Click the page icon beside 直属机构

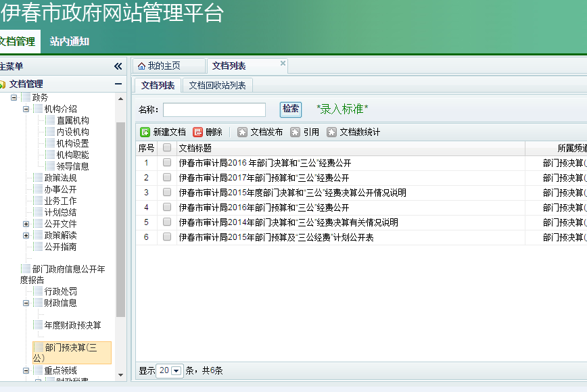click(x=50, y=120)
